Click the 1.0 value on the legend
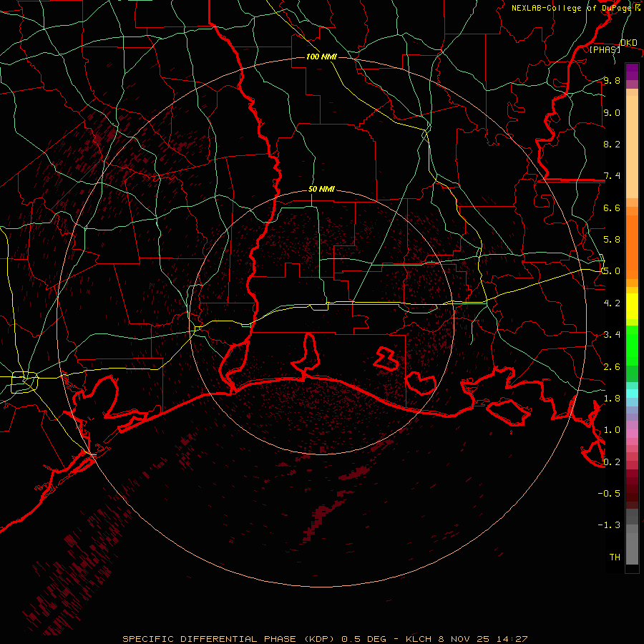The image size is (644, 644). 612,430
